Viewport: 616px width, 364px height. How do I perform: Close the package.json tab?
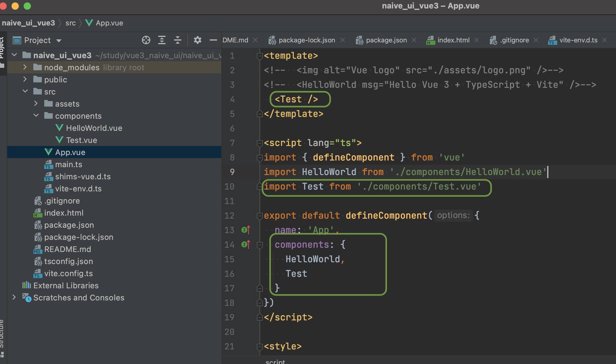pyautogui.click(x=414, y=40)
